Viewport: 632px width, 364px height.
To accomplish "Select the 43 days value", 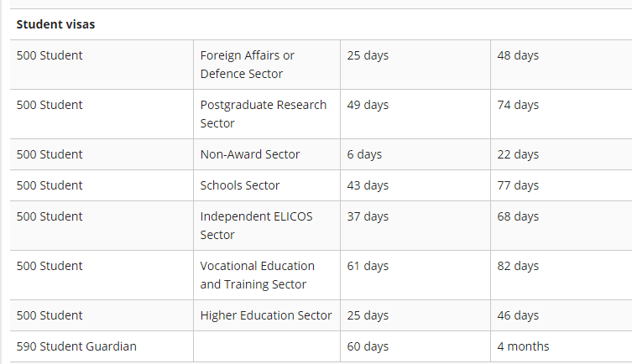I will [x=368, y=185].
